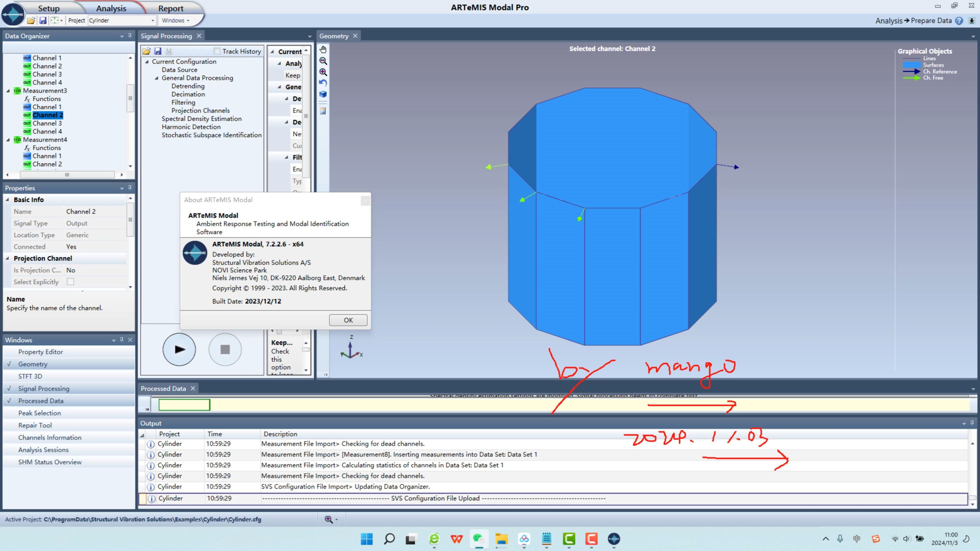
Task: Click the blue undo arrow in Geometry toolbar
Action: [323, 83]
